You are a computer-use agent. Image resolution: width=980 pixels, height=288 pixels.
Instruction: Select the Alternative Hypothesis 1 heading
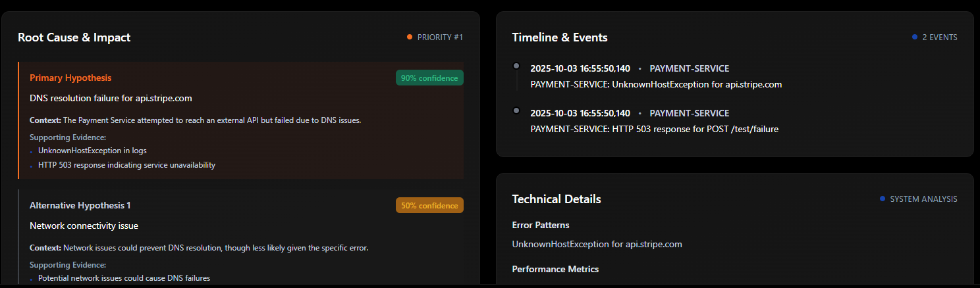80,205
